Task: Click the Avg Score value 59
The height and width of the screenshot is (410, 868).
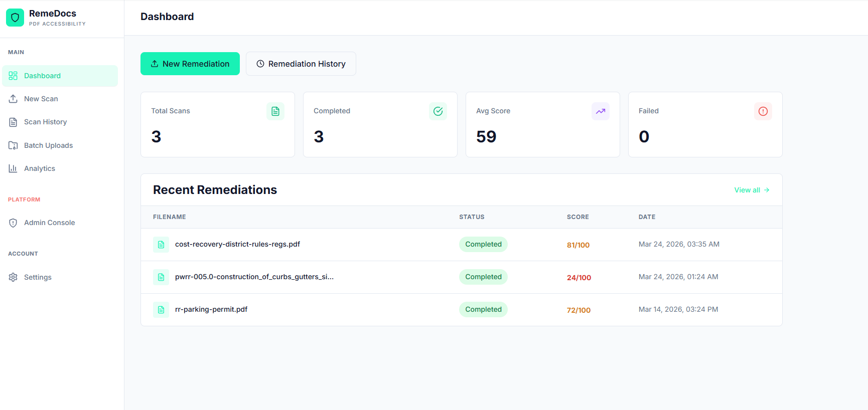Action: (486, 136)
